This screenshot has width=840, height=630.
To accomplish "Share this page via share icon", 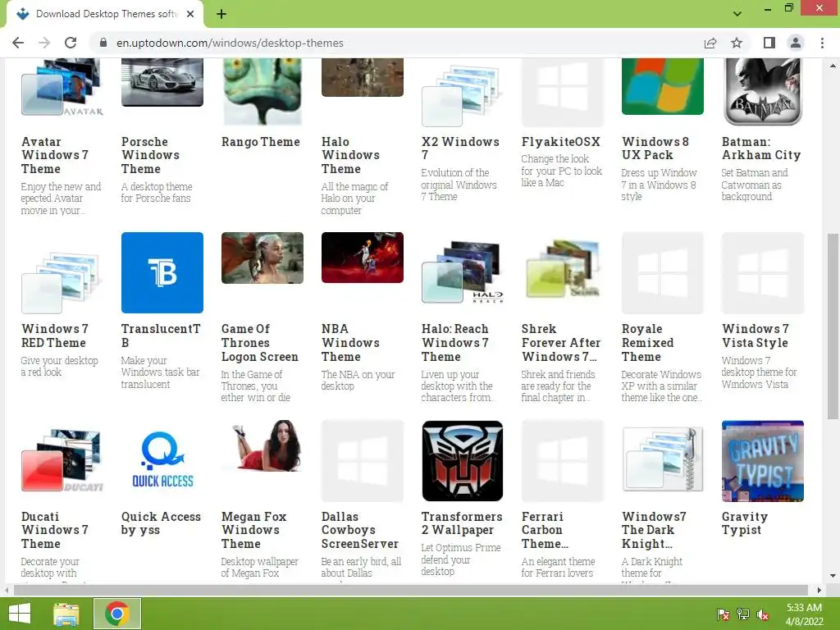I will point(710,43).
